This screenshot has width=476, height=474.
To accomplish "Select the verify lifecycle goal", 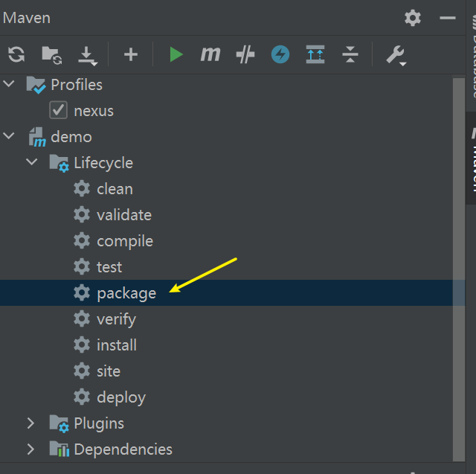I will click(x=117, y=320).
